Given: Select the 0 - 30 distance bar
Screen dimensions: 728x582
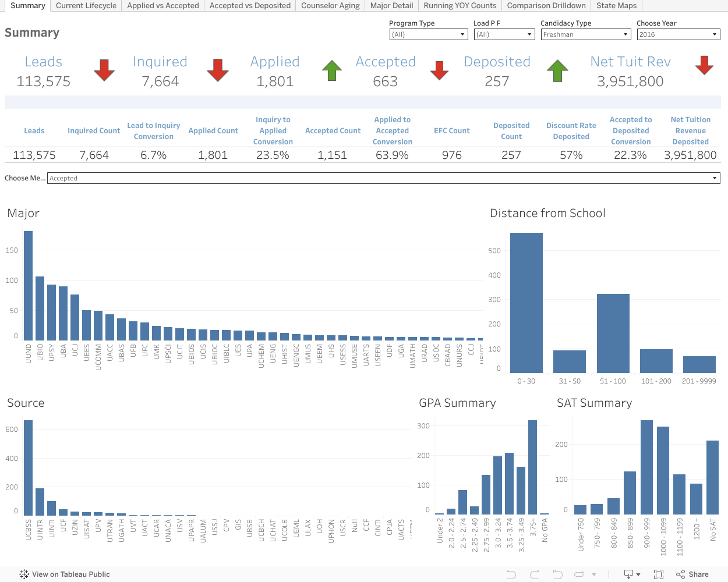Looking at the screenshot, I should coord(526,303).
